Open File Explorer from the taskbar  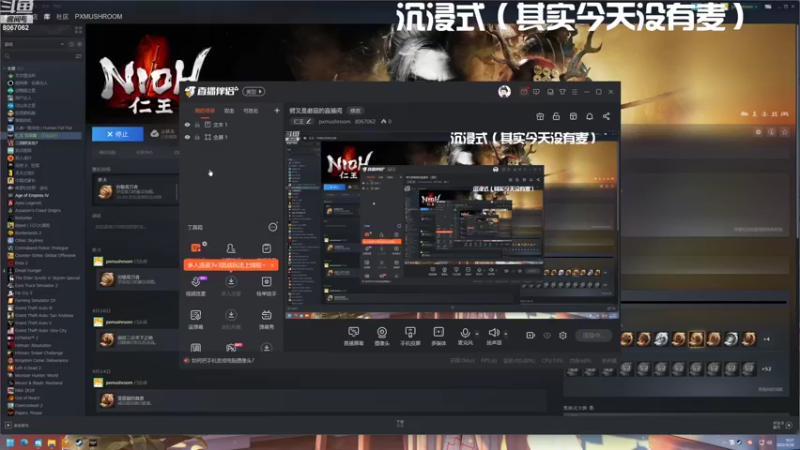click(52, 443)
